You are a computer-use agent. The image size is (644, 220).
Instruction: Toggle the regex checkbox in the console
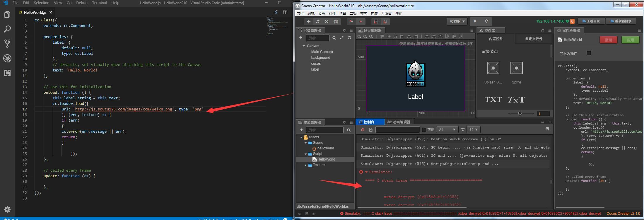pyautogui.click(x=424, y=130)
